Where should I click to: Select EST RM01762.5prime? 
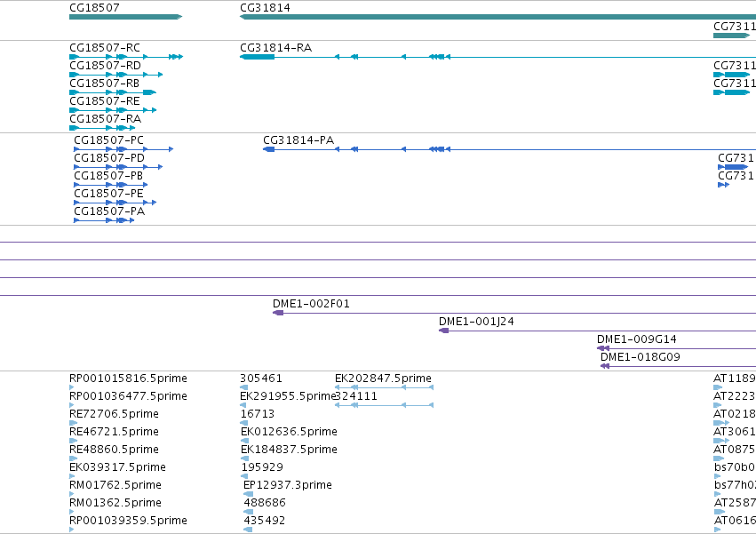point(115,486)
